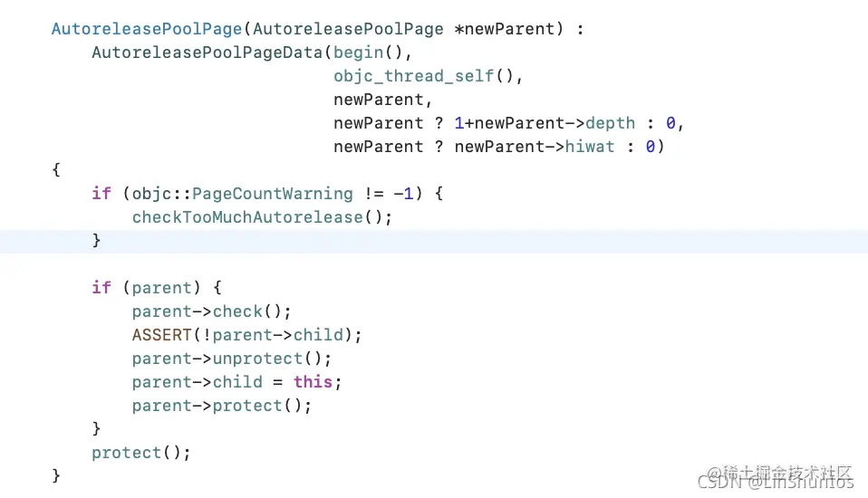868x498 pixels.
Task: Click the highlighted closing brace line
Action: click(434, 241)
